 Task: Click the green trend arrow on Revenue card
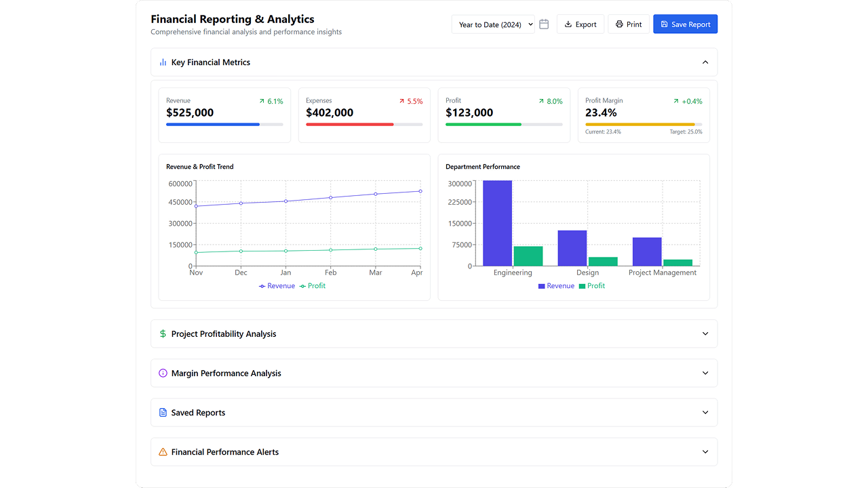point(262,101)
